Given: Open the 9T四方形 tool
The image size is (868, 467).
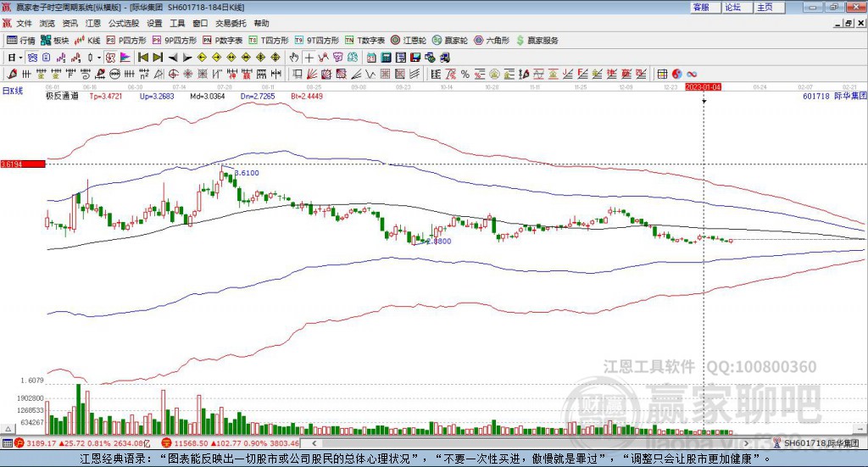Looking at the screenshot, I should point(317,41).
